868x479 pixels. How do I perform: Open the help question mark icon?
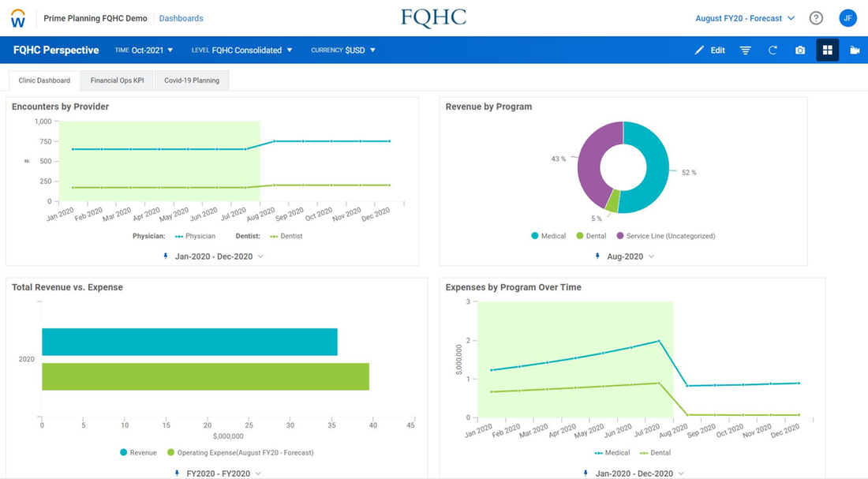click(x=816, y=18)
